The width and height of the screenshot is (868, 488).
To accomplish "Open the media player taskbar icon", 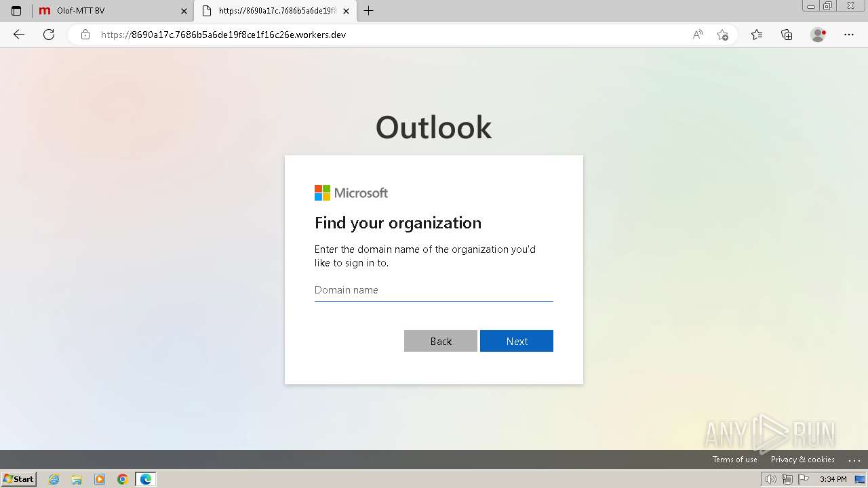I will click(100, 479).
